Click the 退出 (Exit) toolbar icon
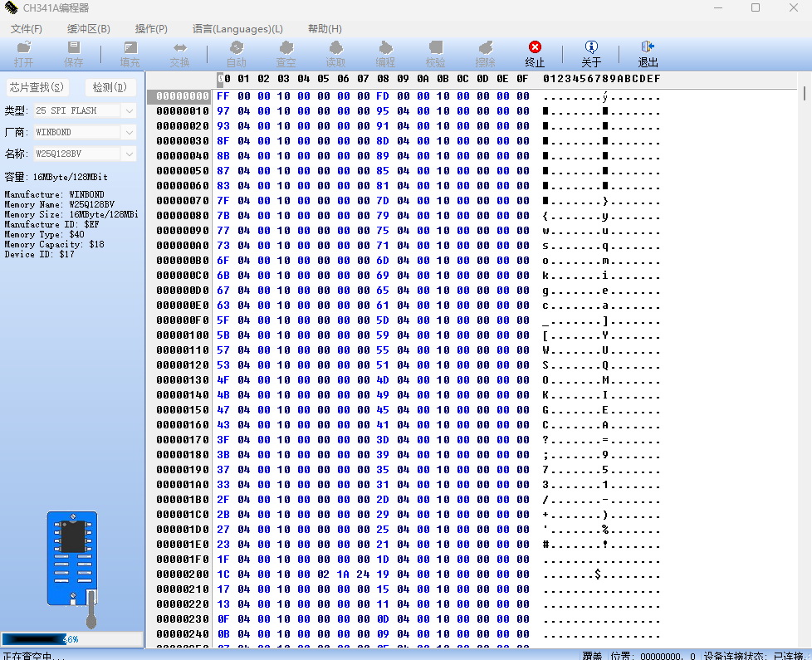812x660 pixels. click(x=648, y=54)
